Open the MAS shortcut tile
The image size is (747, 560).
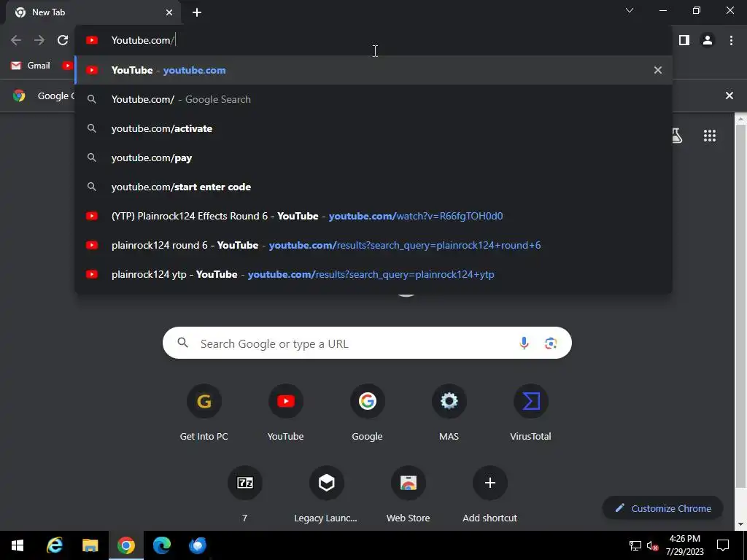pos(449,413)
